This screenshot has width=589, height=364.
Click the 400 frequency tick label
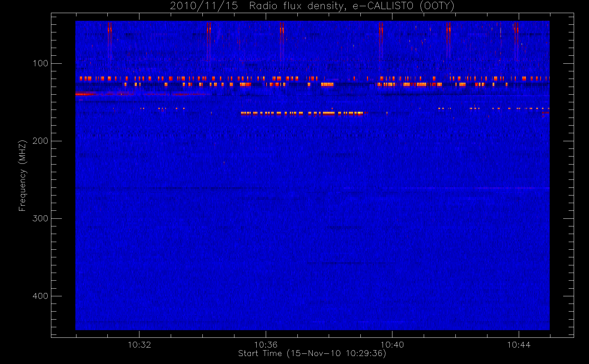pyautogui.click(x=40, y=296)
